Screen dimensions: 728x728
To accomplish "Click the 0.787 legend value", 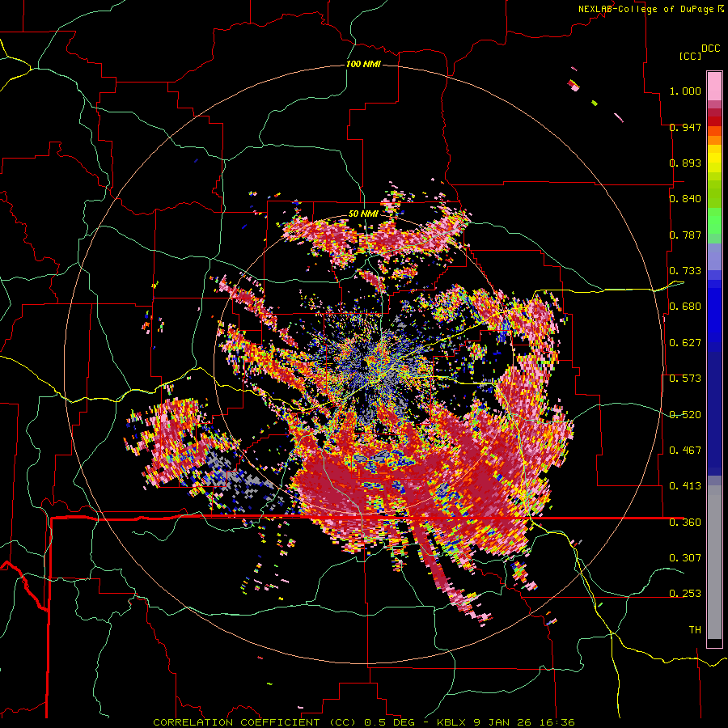I will click(x=685, y=235).
